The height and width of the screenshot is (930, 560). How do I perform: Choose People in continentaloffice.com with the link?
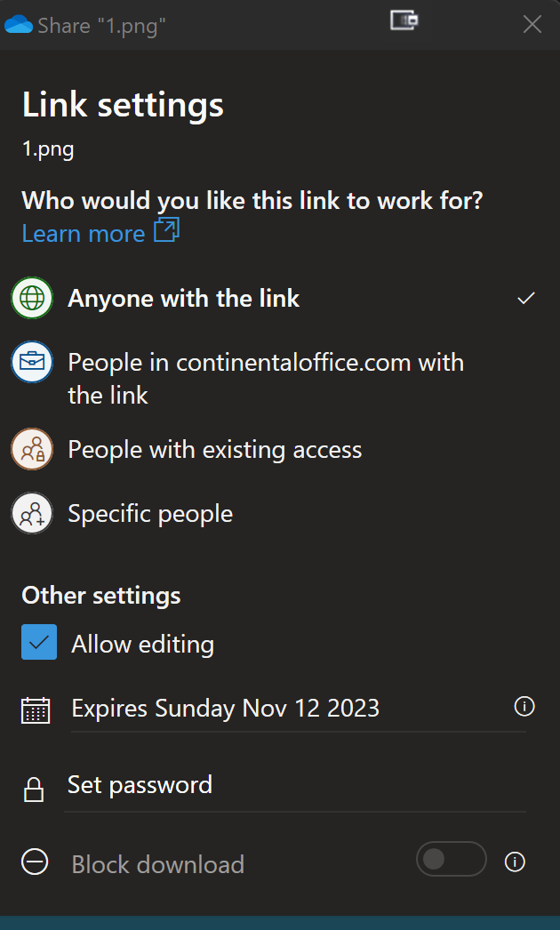click(x=265, y=378)
